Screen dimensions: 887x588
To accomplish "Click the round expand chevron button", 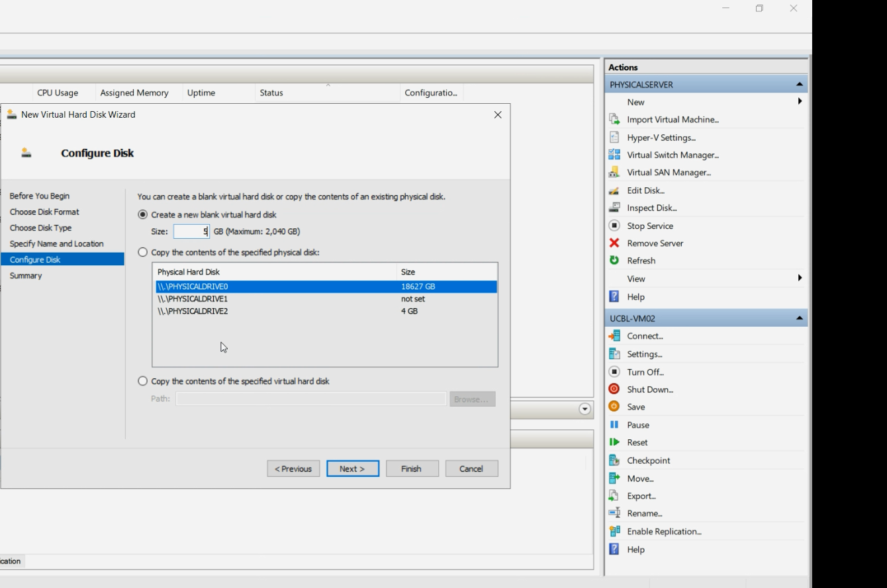I will coord(584,409).
